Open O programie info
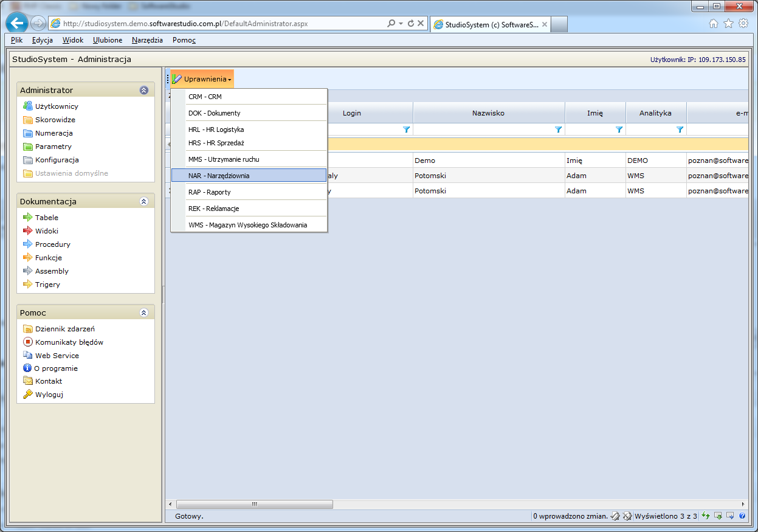 (50, 368)
